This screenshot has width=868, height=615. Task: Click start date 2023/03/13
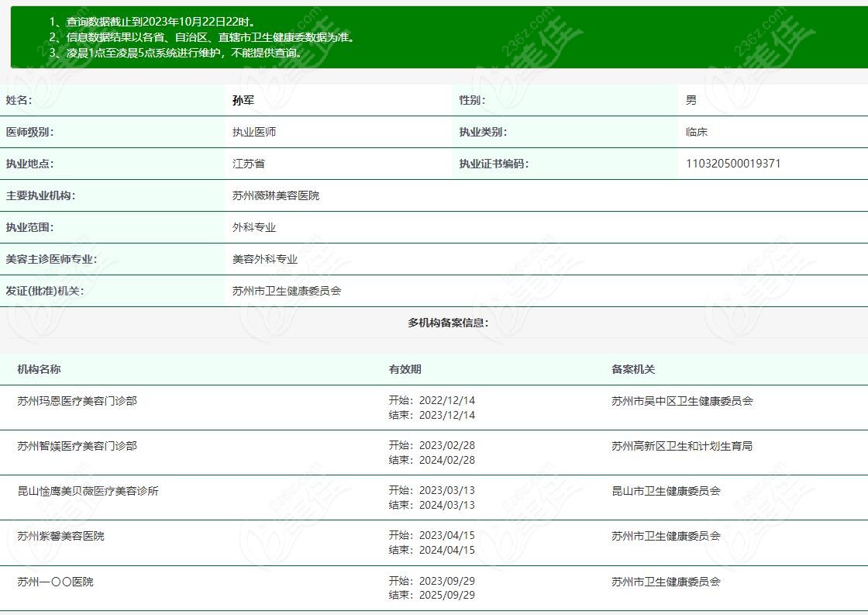coord(446,490)
